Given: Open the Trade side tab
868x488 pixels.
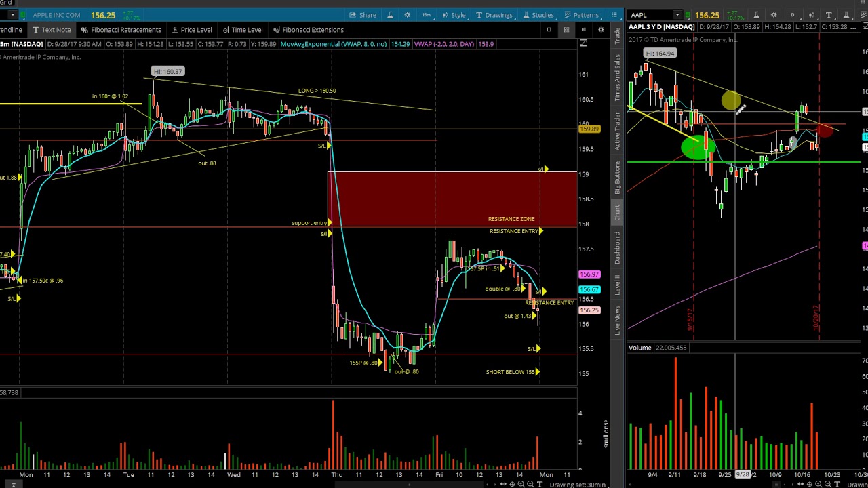Looking at the screenshot, I should (617, 36).
